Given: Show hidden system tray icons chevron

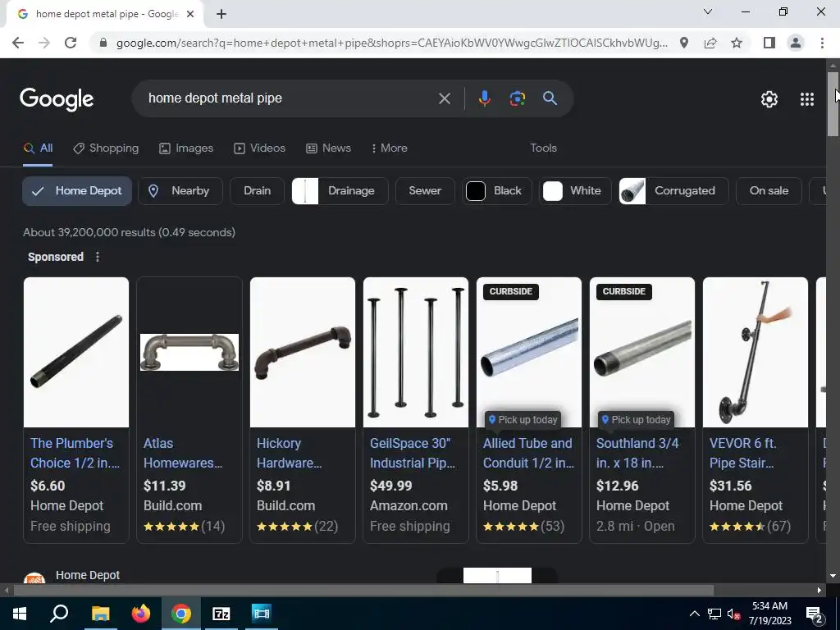Looking at the screenshot, I should 694,614.
